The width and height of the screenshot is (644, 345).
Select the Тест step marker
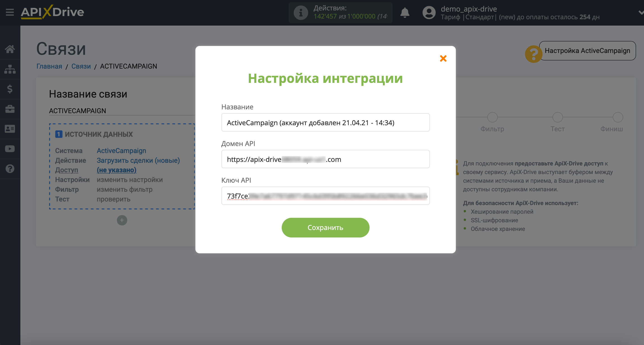tap(557, 117)
